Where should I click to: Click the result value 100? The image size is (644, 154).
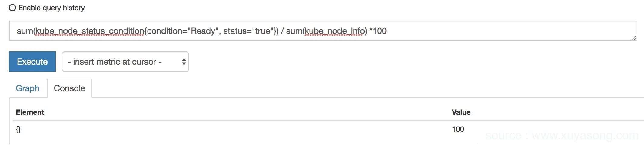click(x=458, y=129)
